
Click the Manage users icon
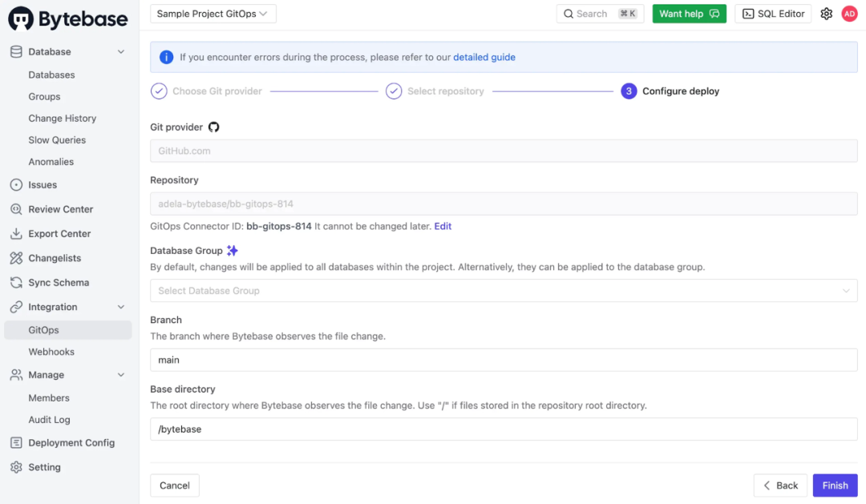16,375
